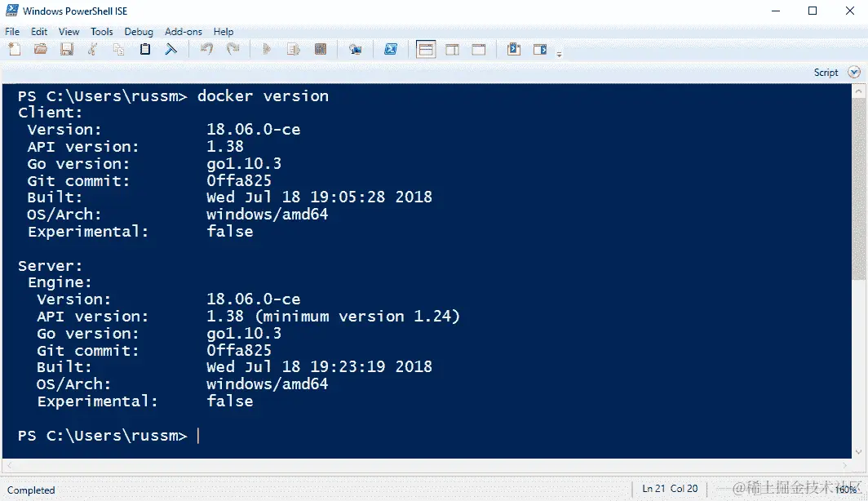Stop Operation toolbar icon
The height and width of the screenshot is (501, 868).
pos(321,49)
